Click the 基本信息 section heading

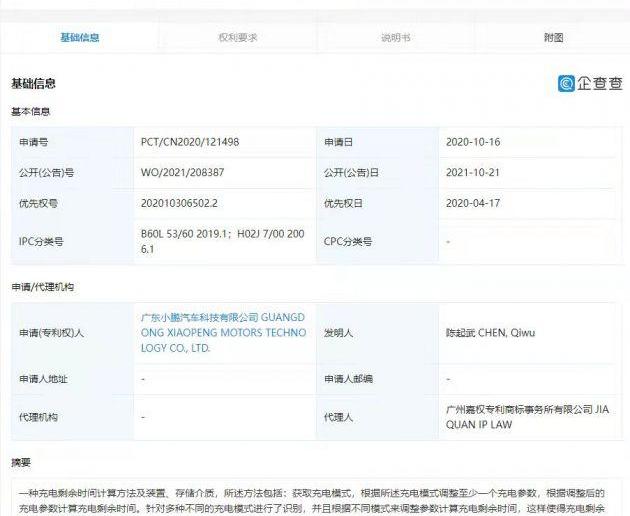tap(31, 111)
